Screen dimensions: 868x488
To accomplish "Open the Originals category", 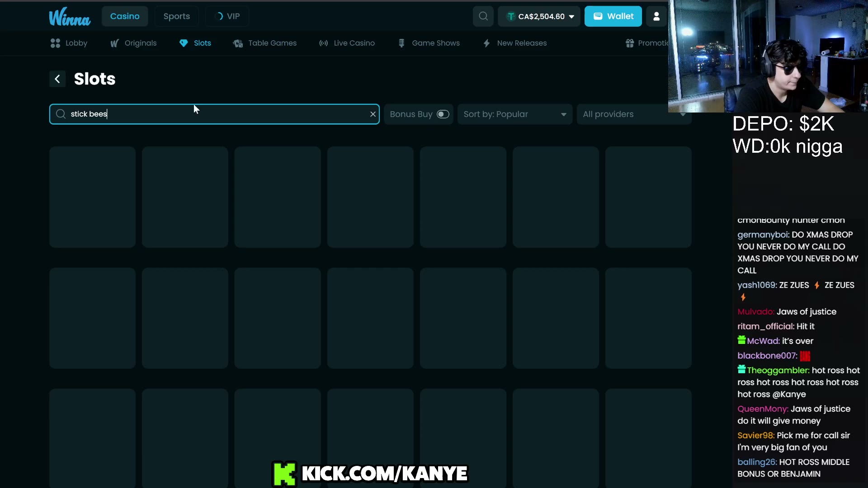I will [133, 43].
